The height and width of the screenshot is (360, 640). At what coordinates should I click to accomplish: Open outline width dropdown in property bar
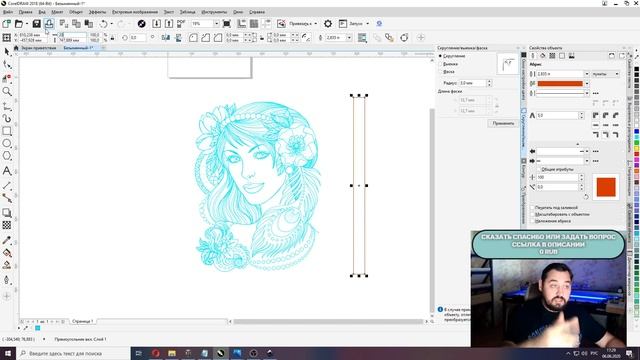[x=349, y=38]
